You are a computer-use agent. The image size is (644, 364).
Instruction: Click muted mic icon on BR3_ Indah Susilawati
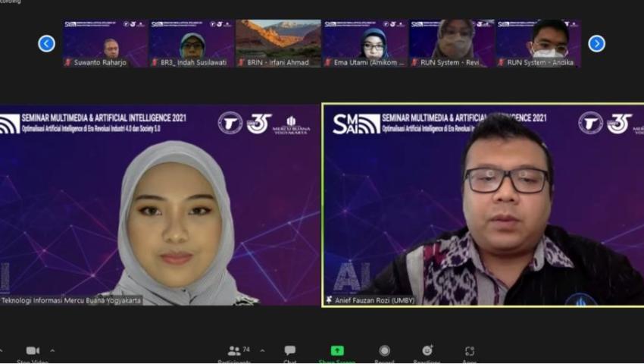click(155, 62)
